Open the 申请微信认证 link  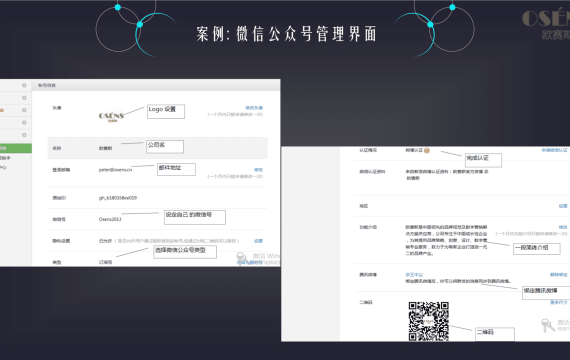(554, 150)
